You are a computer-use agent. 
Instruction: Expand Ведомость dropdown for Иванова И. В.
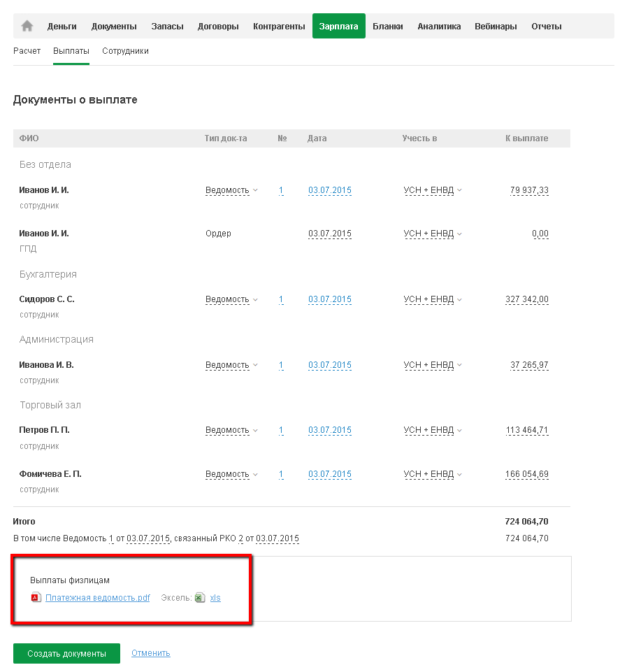231,365
